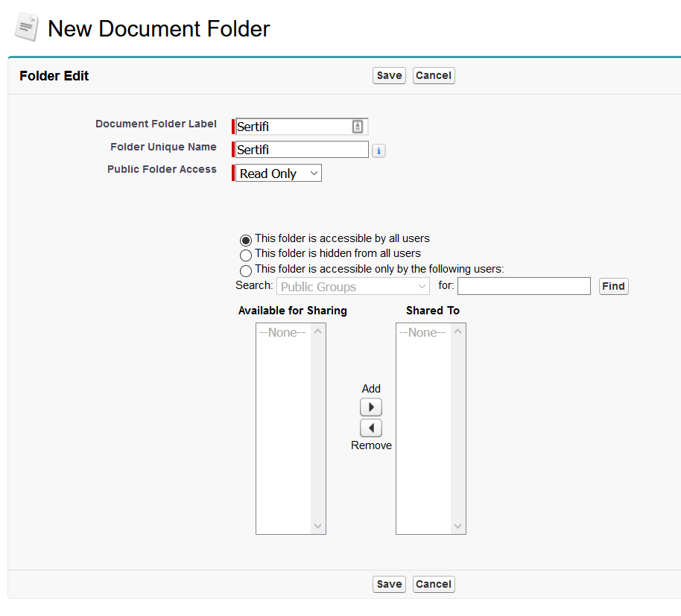Choose 'accessible only by the following users' option

(x=246, y=270)
